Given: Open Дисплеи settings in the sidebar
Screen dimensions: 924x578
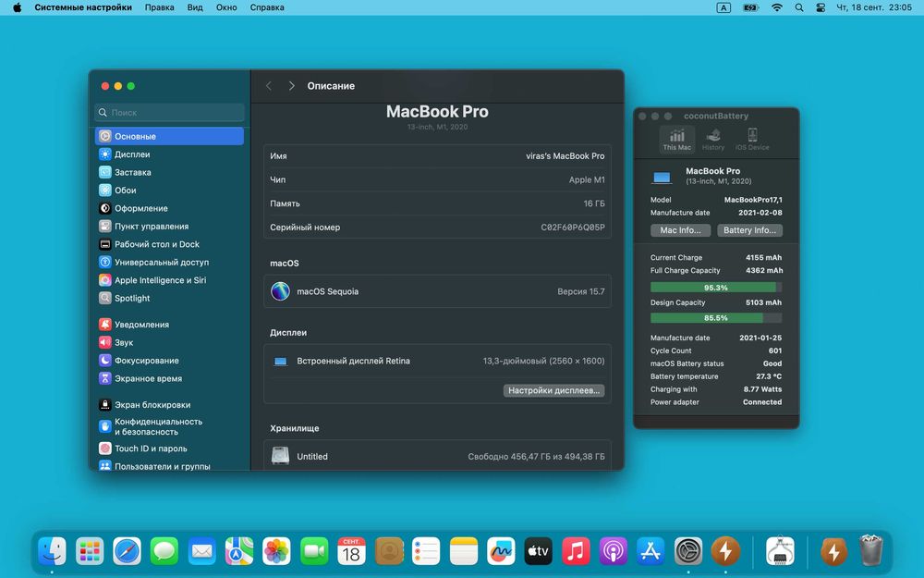Looking at the screenshot, I should [x=169, y=154].
